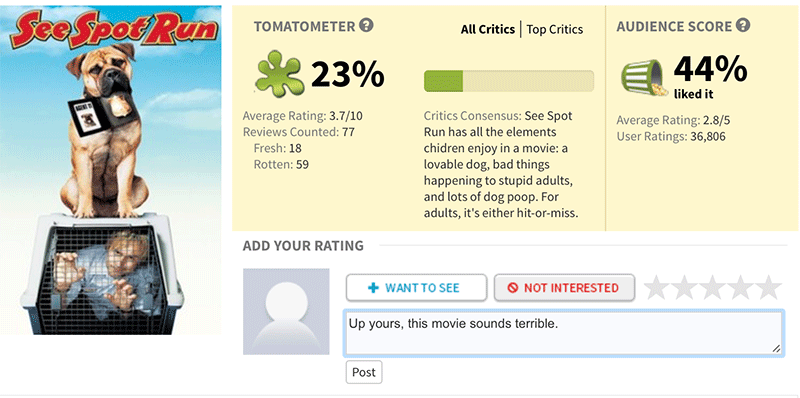Rate the movie five stars
The image size is (800, 398).
(x=768, y=288)
